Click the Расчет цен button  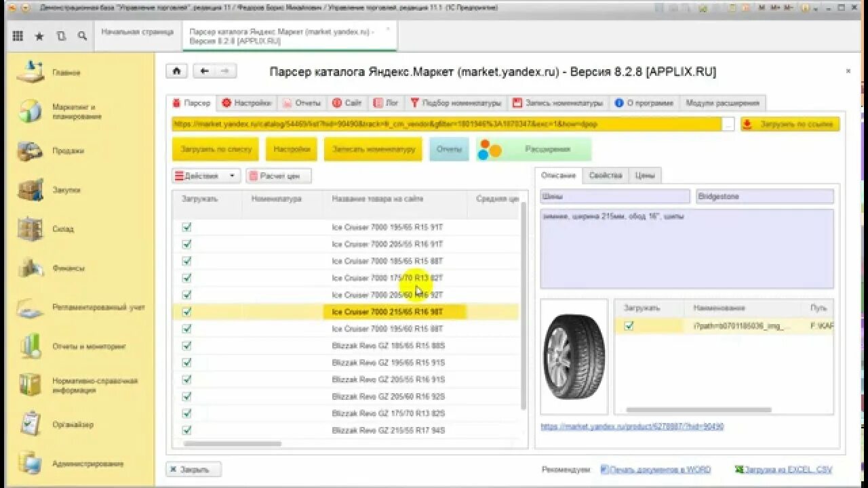(x=279, y=176)
